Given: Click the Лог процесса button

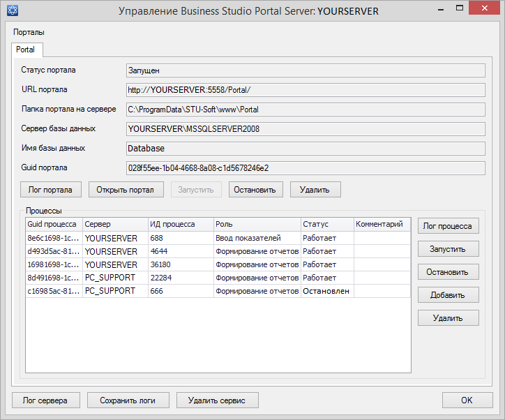Looking at the screenshot, I should click(448, 226).
